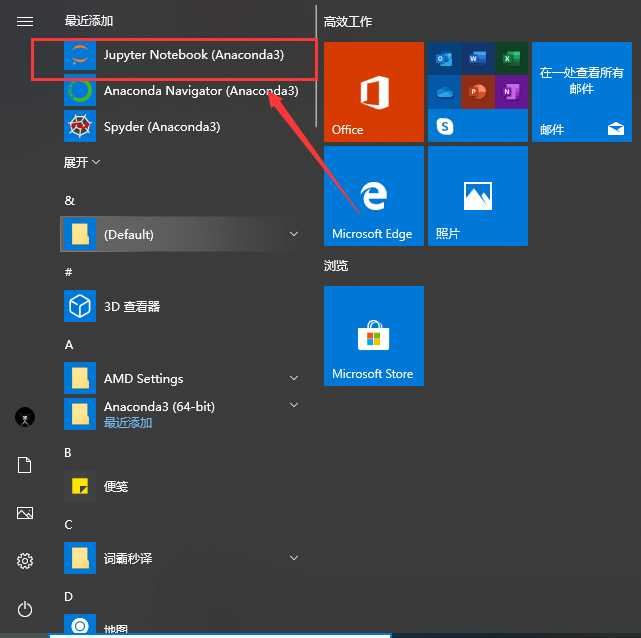Open Pictures from the left sidebar
Viewport: 641px width, 638px height.
point(25,513)
